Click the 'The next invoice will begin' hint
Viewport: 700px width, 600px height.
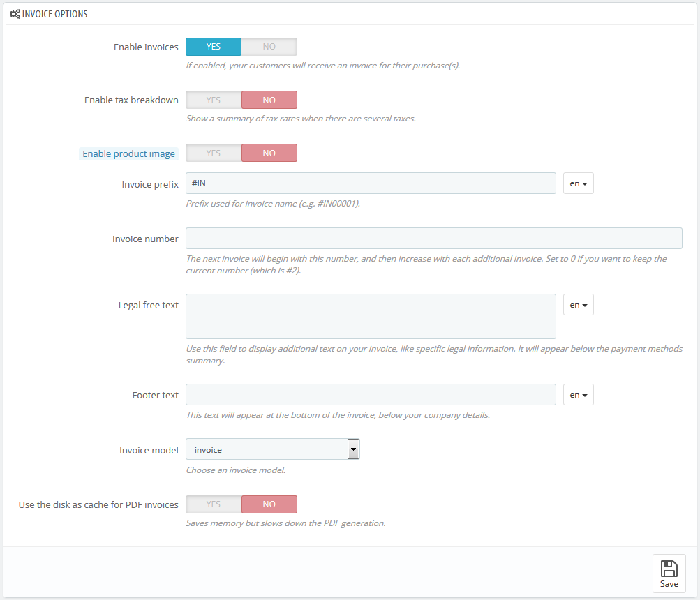426,264
